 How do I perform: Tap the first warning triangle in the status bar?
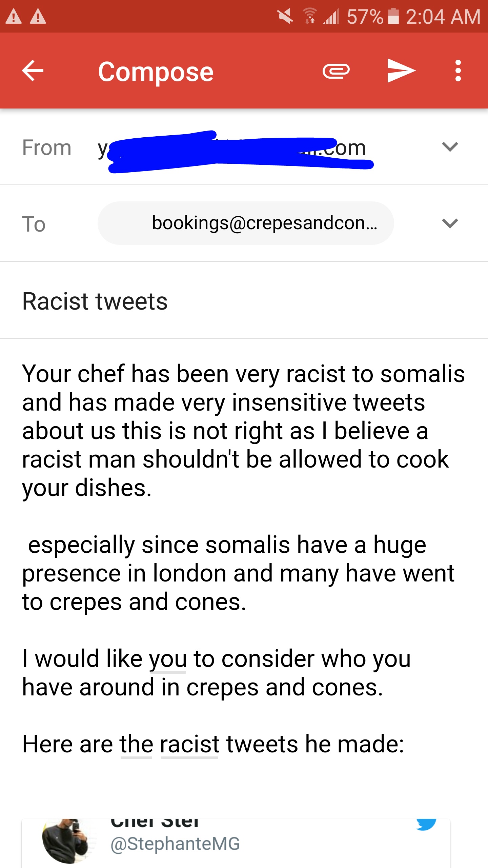(14, 17)
